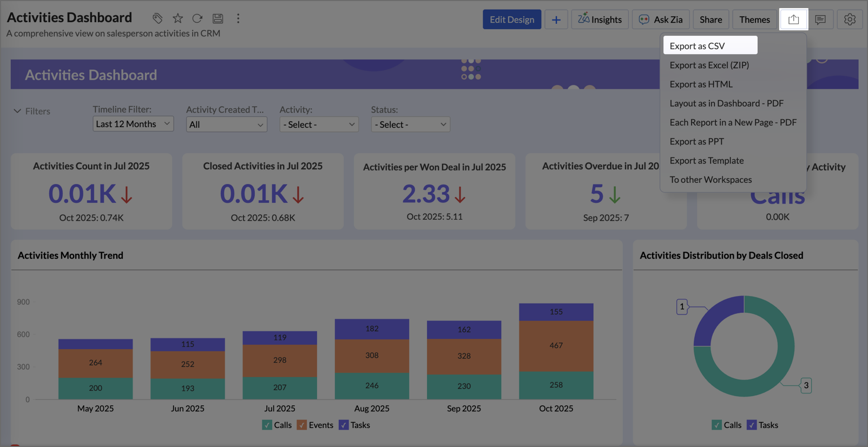Open the three-dot more options menu
The width and height of the screenshot is (868, 447).
tap(238, 18)
